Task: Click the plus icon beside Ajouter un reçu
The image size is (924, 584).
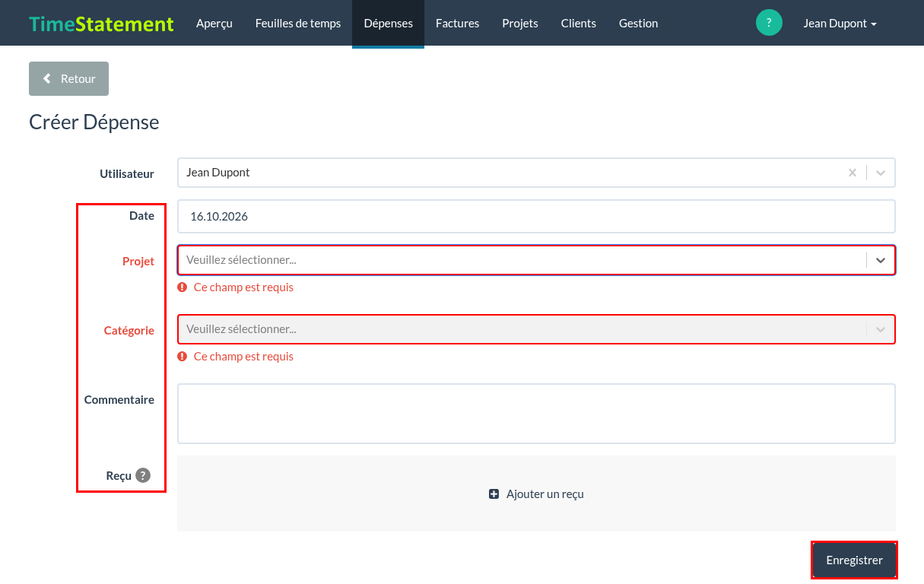Action: (x=494, y=494)
